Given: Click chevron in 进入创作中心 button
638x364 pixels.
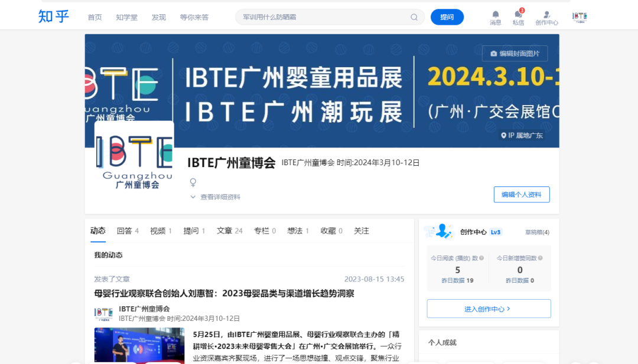Looking at the screenshot, I should click(x=509, y=309).
